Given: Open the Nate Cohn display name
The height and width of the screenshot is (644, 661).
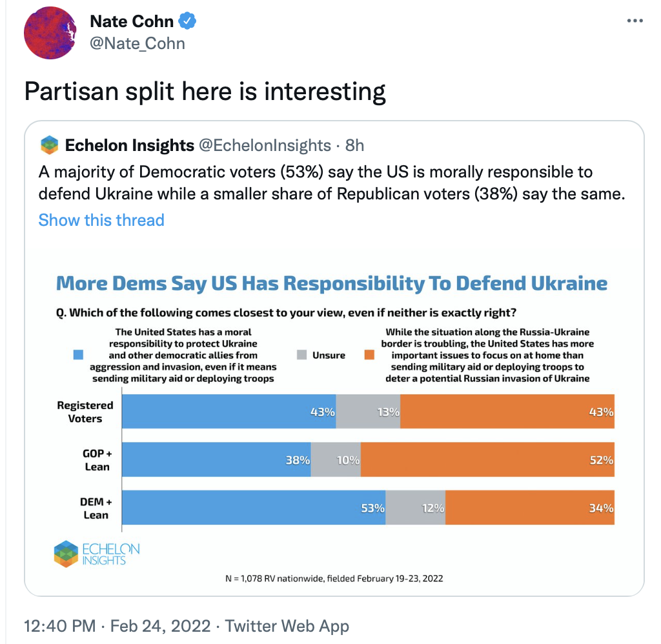Looking at the screenshot, I should (132, 21).
